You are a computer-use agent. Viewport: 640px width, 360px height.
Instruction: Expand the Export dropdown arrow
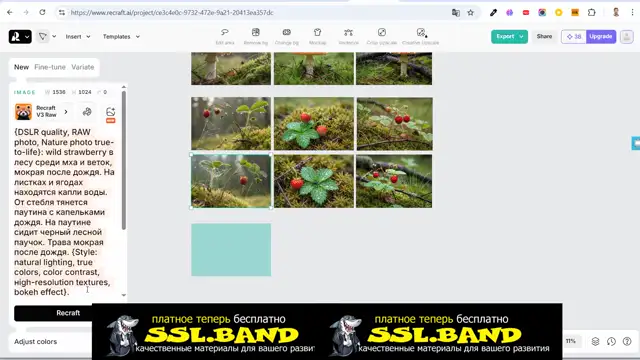[521, 37]
